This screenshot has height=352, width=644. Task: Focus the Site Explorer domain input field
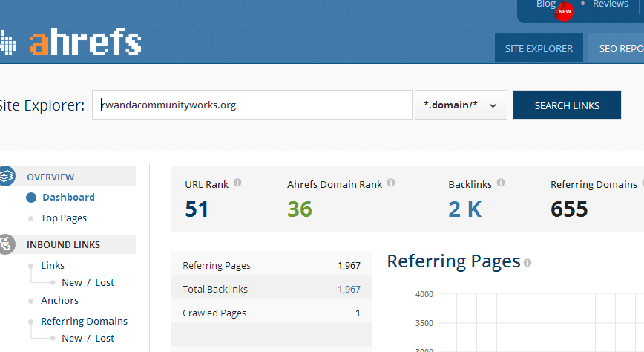point(252,105)
